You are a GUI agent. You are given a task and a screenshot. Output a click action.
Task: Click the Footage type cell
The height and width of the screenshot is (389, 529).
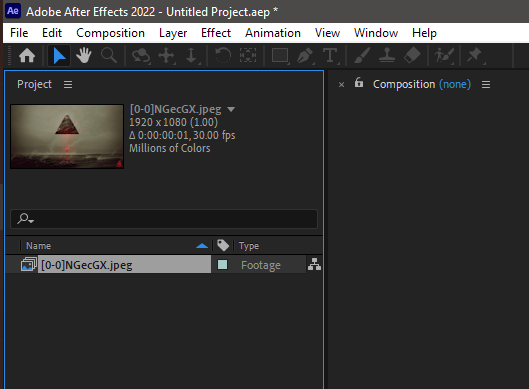(x=261, y=265)
